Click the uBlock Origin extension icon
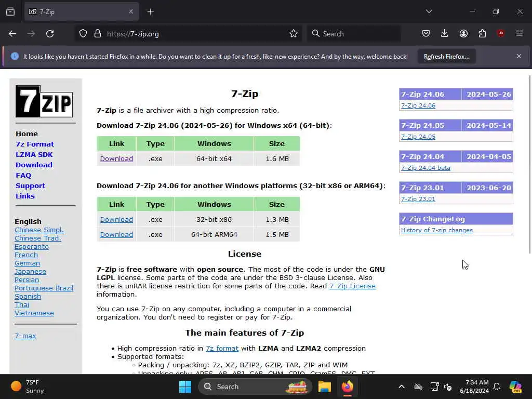 click(x=501, y=33)
